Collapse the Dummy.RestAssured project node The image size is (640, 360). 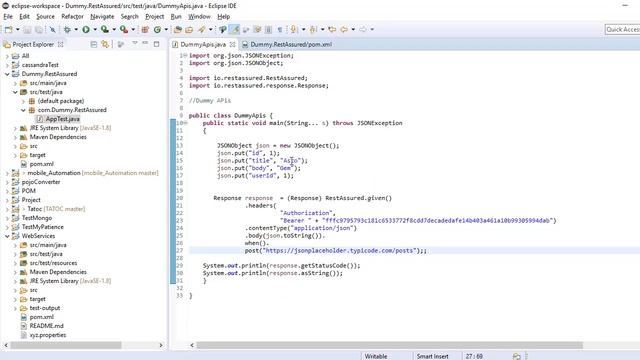pos(7,74)
